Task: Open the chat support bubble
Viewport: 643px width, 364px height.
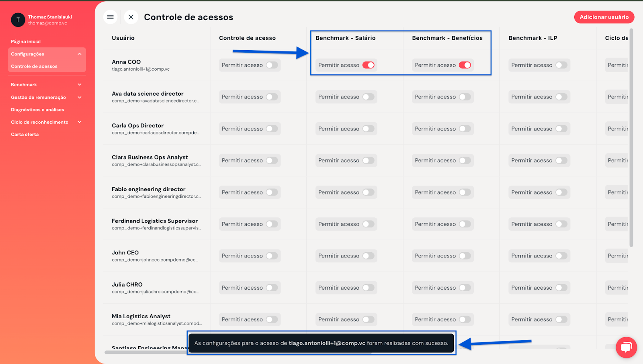Action: [626, 347]
